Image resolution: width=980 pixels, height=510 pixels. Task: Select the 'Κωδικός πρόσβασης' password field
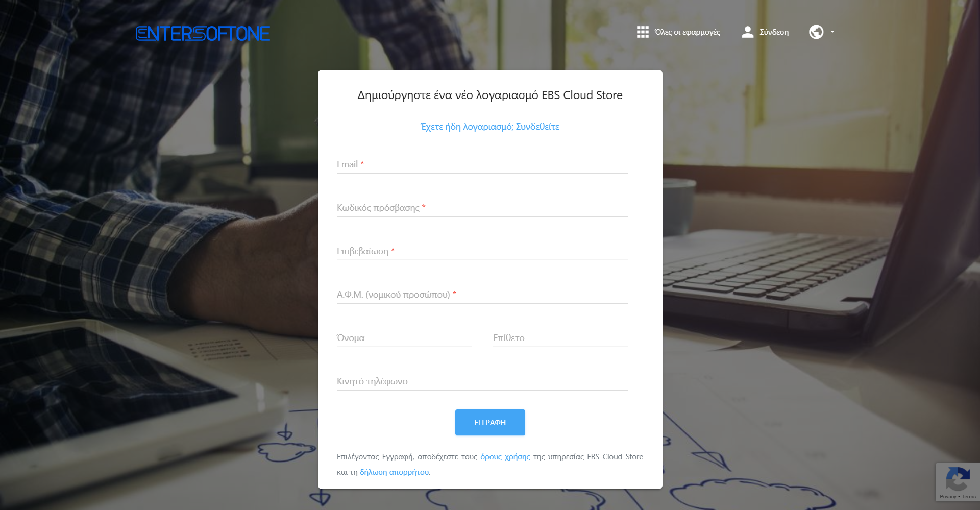482,208
